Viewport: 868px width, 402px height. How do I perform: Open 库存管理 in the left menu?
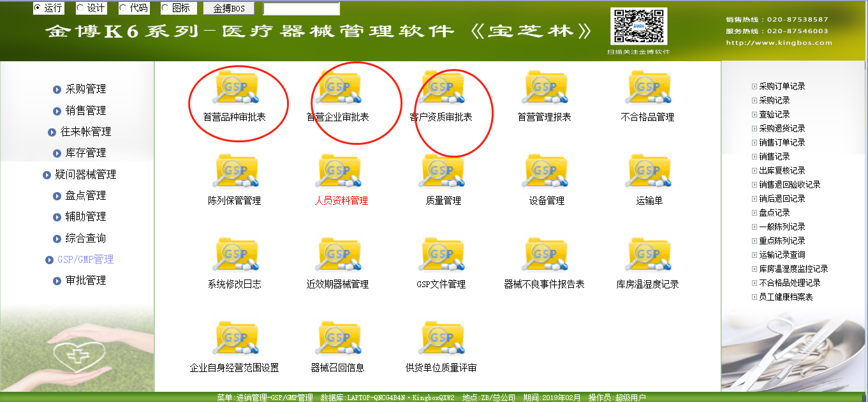85,153
